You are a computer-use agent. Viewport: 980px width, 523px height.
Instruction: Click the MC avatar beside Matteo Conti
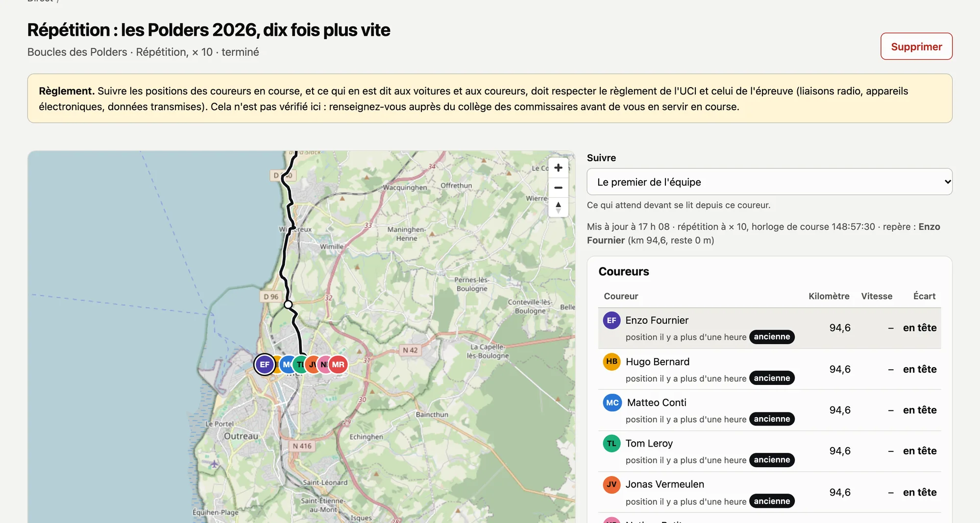coord(612,403)
